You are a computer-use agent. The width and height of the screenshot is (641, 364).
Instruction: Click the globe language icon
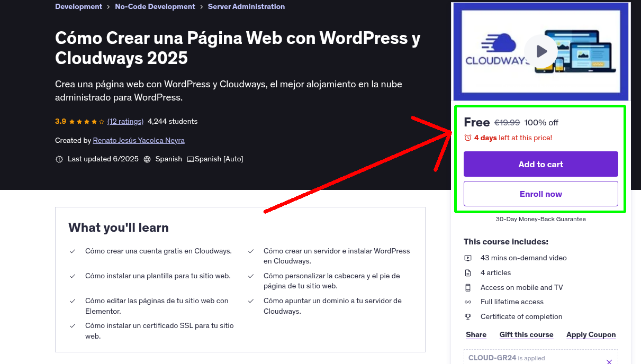click(x=147, y=159)
